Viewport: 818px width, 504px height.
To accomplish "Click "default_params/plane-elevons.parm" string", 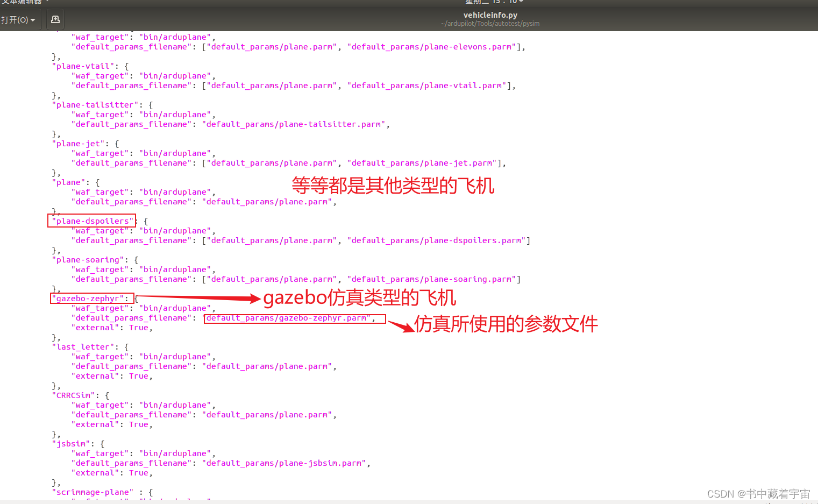I will 432,47.
